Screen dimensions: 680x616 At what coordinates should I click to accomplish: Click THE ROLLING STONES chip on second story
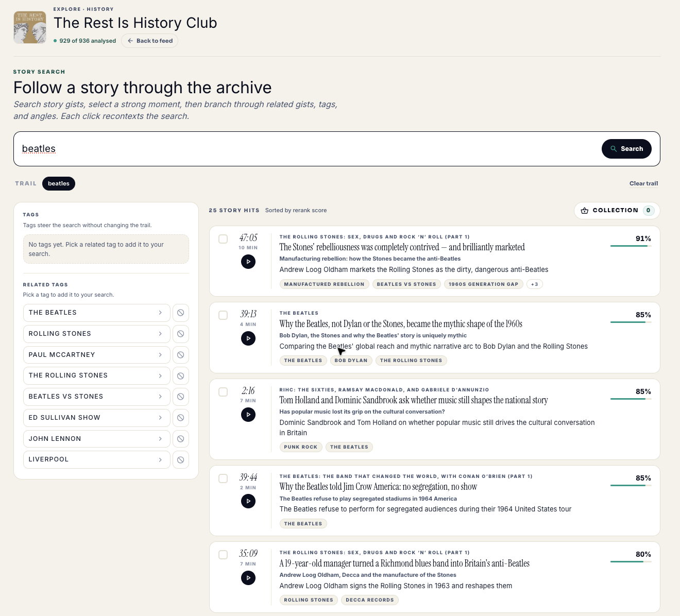[x=411, y=361]
